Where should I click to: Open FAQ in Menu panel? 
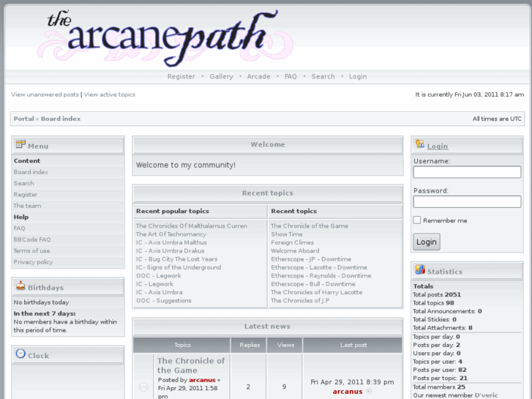coord(19,228)
